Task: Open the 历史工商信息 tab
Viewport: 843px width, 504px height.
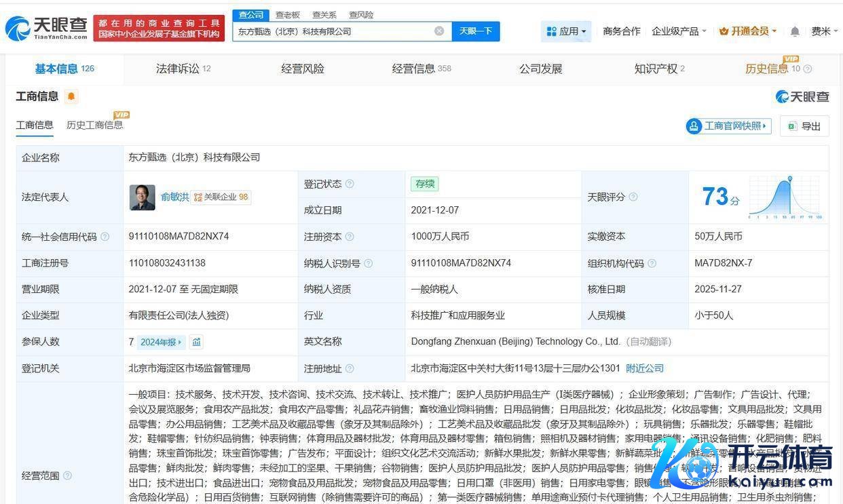Action: [94, 125]
